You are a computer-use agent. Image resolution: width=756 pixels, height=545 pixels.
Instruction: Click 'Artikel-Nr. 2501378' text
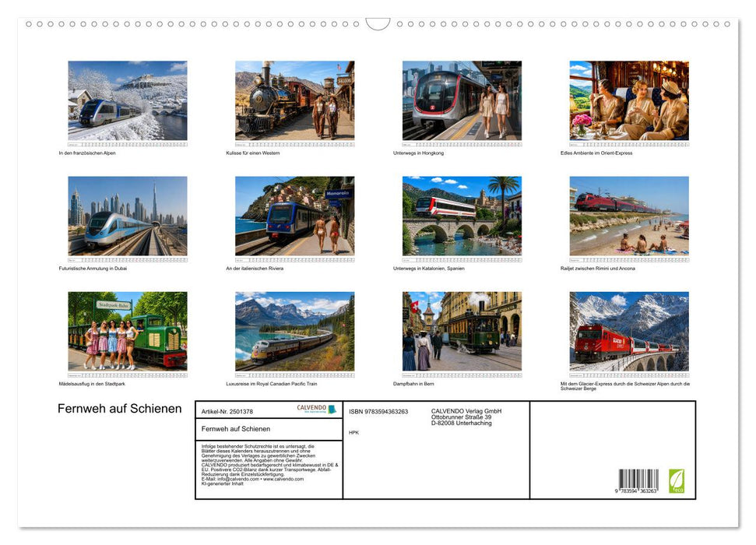click(227, 411)
